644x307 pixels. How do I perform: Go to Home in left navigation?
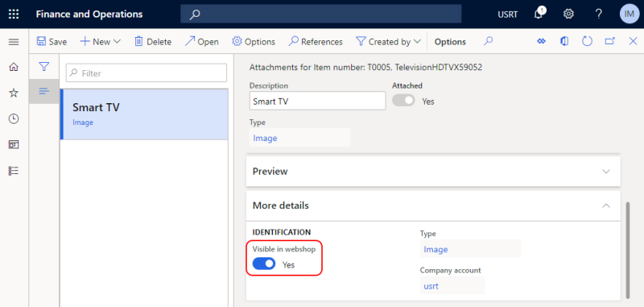click(14, 67)
